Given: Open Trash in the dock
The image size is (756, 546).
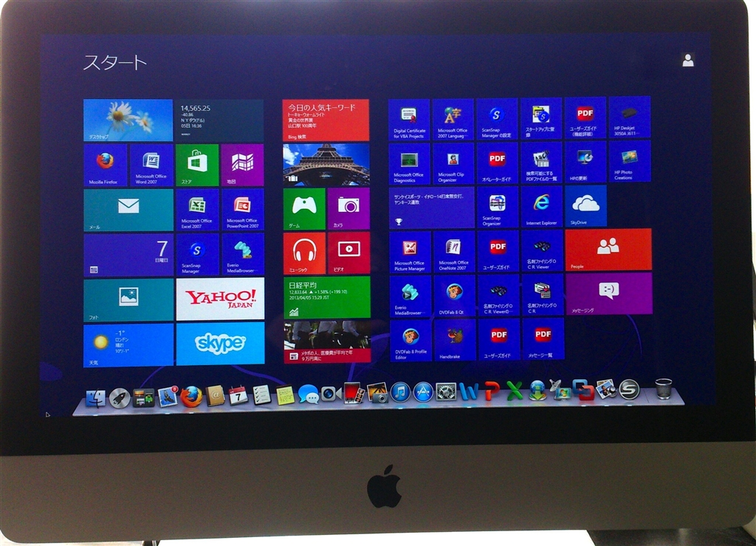Looking at the screenshot, I should tap(664, 389).
